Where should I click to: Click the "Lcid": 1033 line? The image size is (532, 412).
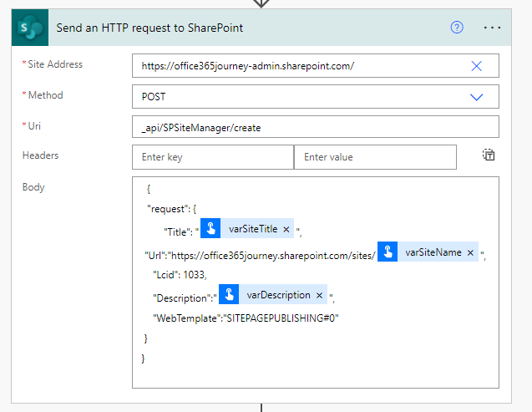180,275
